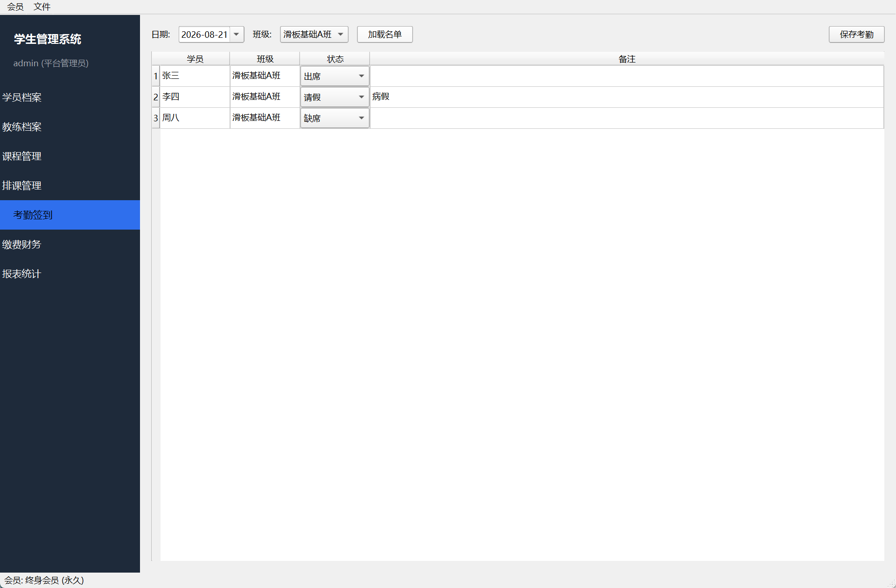Switch to 课程管理 page
896x588 pixels.
click(70, 156)
